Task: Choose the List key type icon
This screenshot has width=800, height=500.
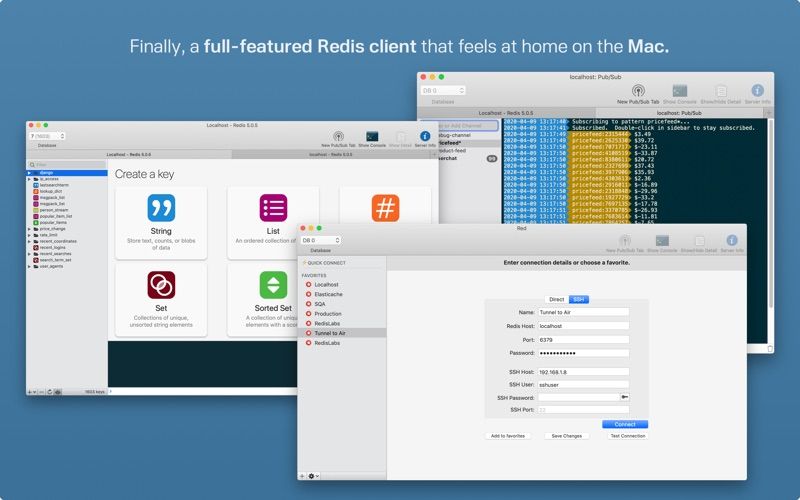Action: [273, 208]
